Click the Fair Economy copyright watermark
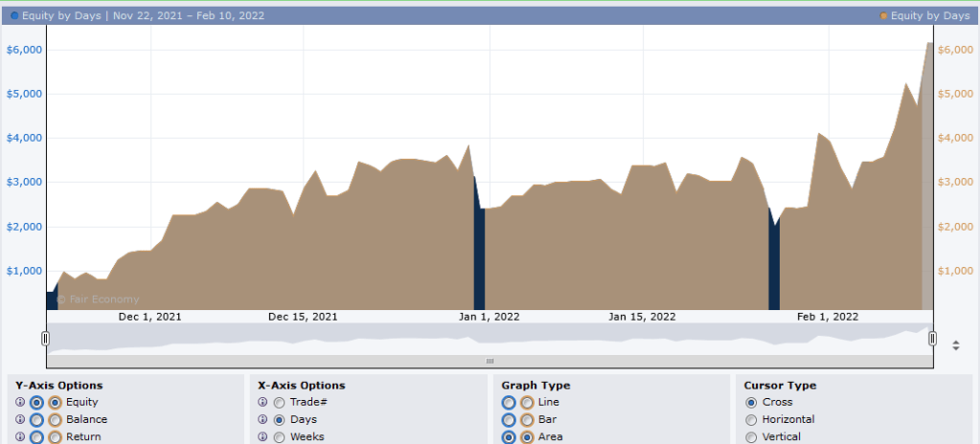980x444 pixels. [98, 300]
